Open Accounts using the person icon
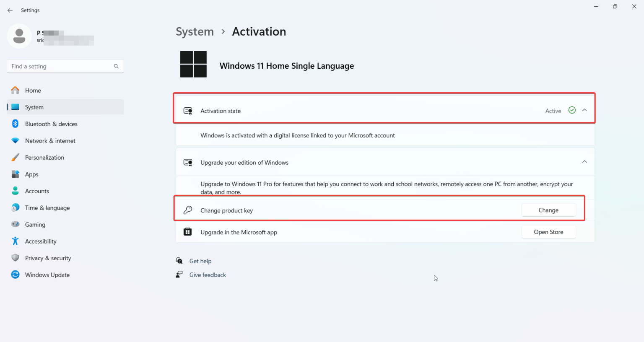Image resolution: width=644 pixels, height=342 pixels. [15, 191]
